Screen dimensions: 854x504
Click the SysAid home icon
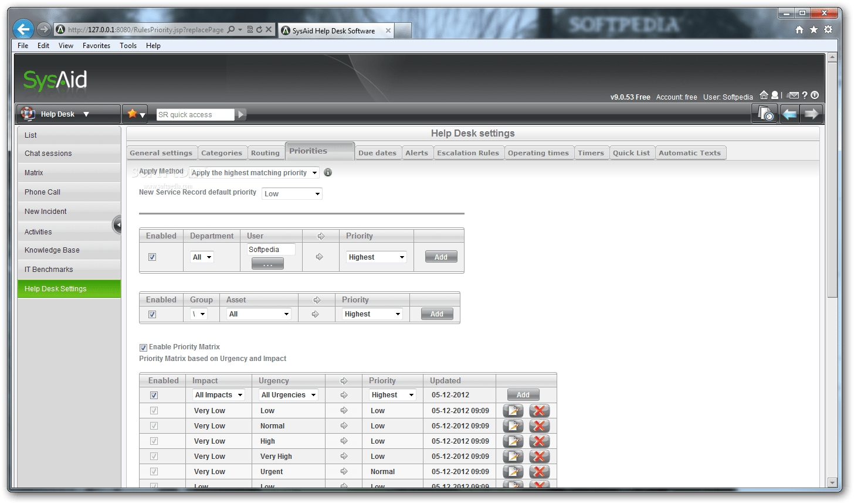coord(764,95)
